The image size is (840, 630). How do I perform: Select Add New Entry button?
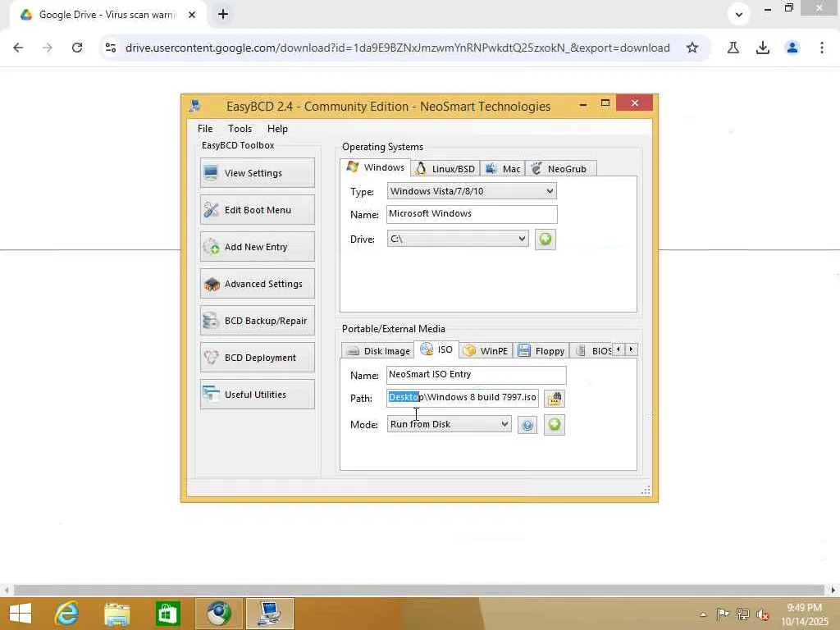pos(257,247)
